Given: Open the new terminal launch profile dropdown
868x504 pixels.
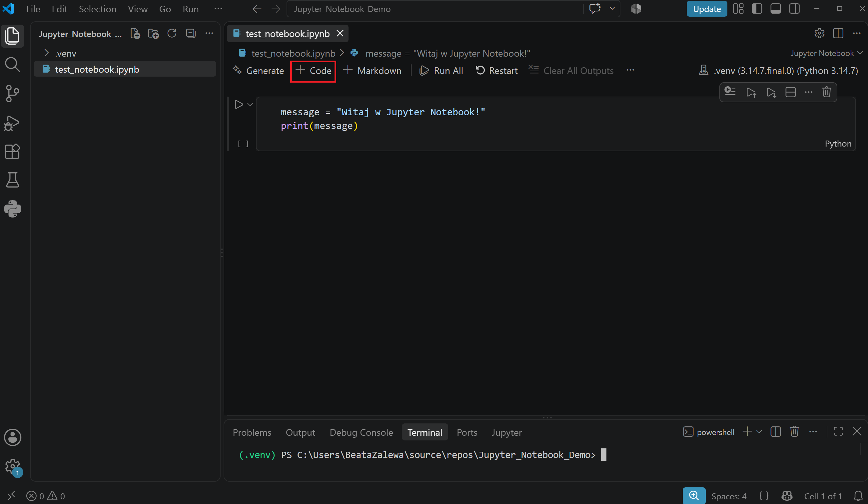Looking at the screenshot, I should 759,431.
